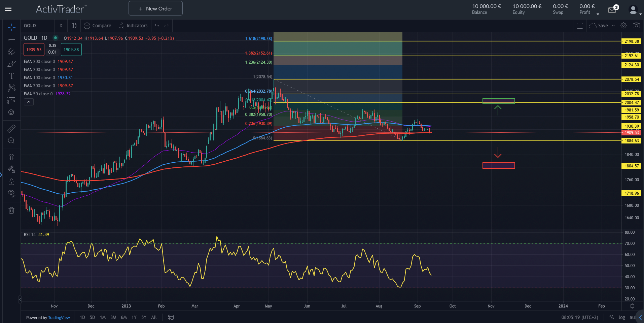644x323 pixels.
Task: Select the Brush drawing tool
Action: click(x=11, y=64)
